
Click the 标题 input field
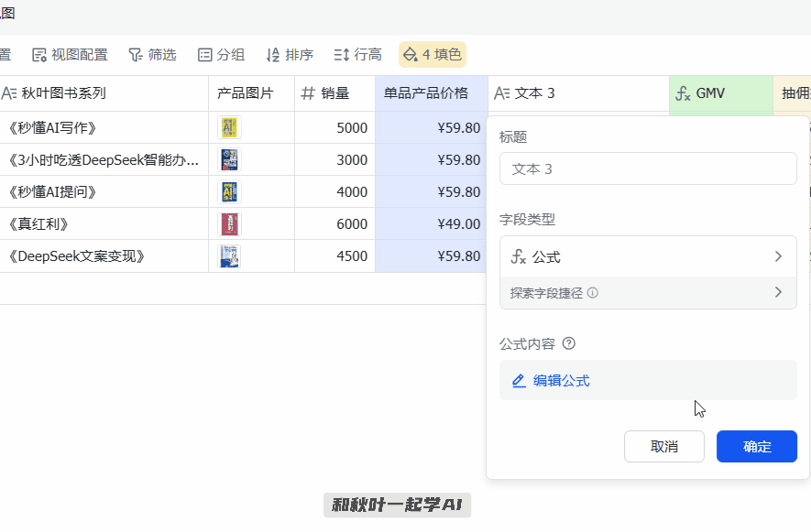tap(648, 169)
